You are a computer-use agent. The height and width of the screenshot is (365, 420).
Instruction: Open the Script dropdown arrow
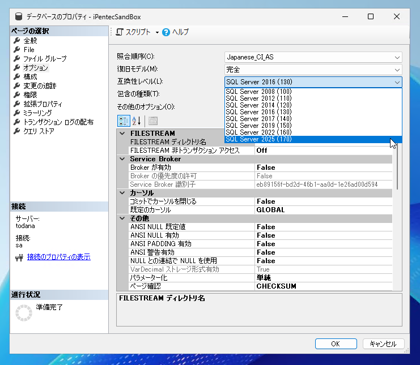157,32
